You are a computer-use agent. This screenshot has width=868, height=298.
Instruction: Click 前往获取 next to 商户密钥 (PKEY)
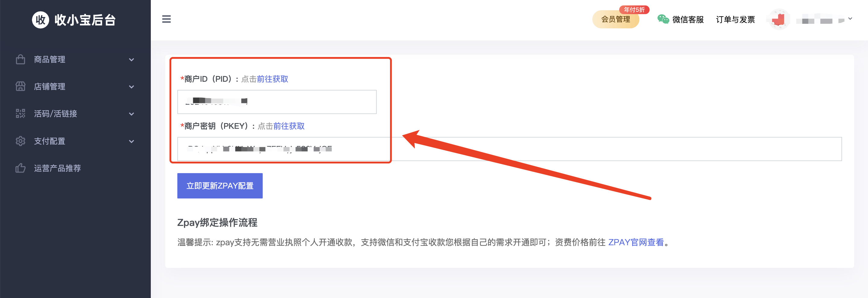[289, 126]
